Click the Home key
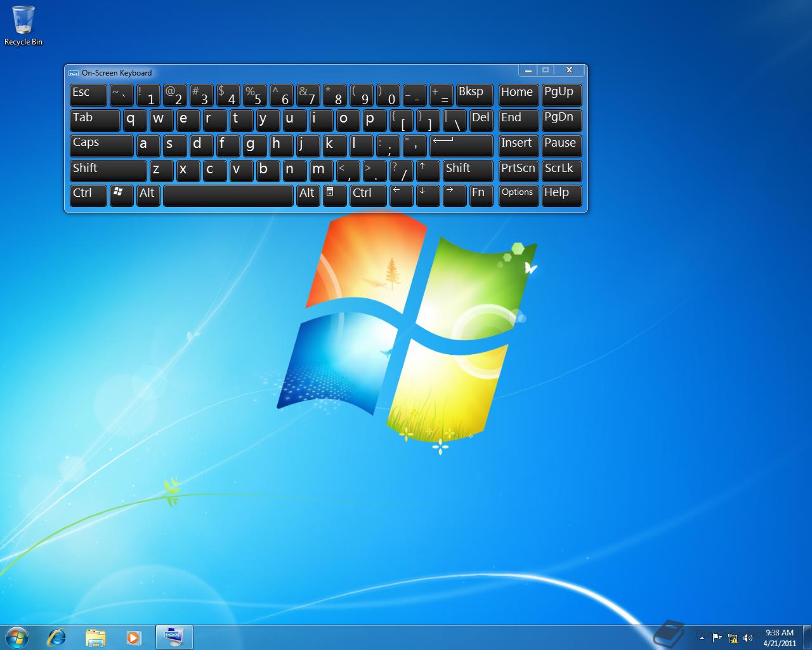 pyautogui.click(x=518, y=95)
